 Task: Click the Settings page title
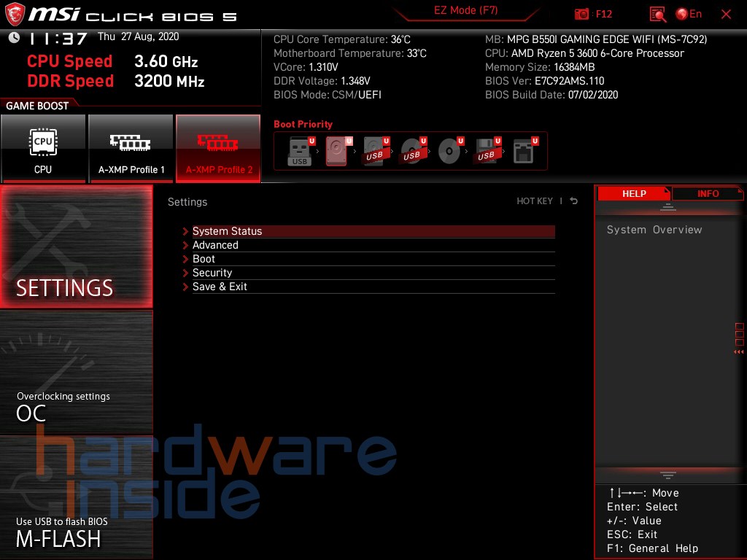[x=187, y=202]
